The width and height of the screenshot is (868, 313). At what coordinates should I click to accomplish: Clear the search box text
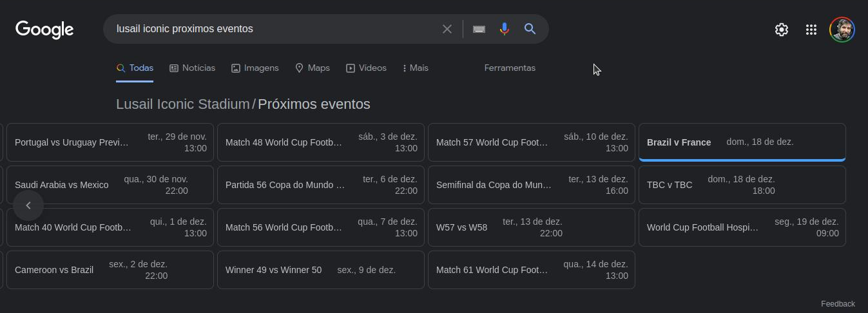(447, 29)
